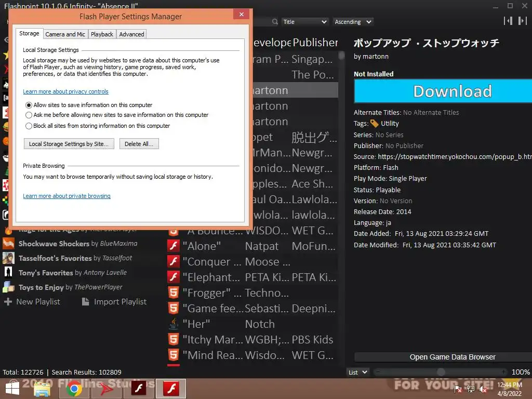Open the Title sort-by dropdown

(x=304, y=22)
